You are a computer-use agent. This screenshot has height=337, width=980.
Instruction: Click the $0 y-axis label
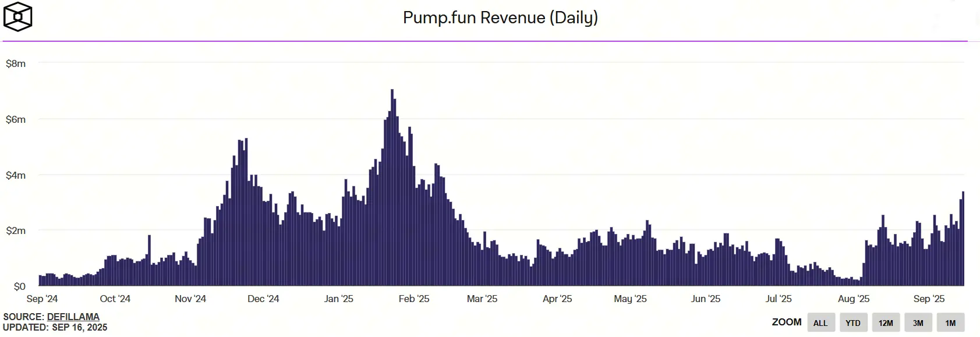pyautogui.click(x=20, y=286)
